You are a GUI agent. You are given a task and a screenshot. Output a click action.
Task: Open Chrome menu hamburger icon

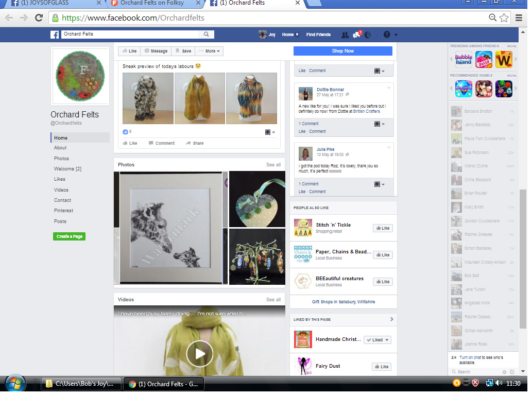[519, 18]
